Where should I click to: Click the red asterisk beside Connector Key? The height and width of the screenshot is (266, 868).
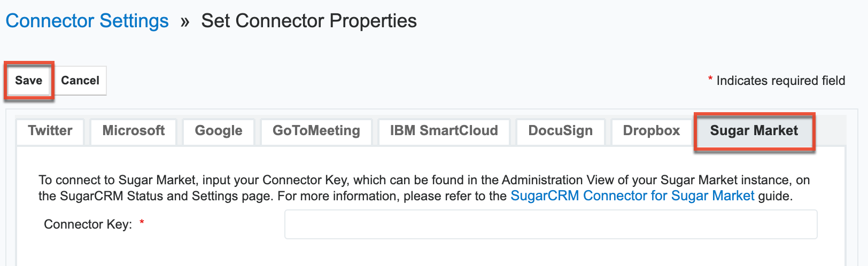(x=142, y=223)
